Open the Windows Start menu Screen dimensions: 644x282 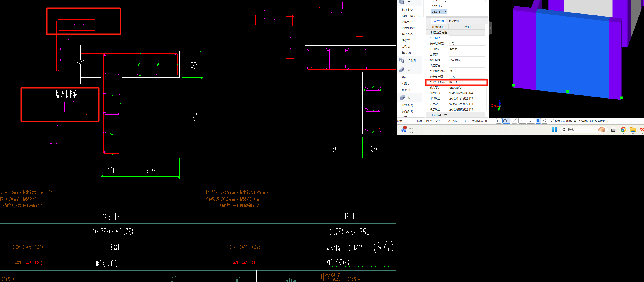(x=554, y=130)
